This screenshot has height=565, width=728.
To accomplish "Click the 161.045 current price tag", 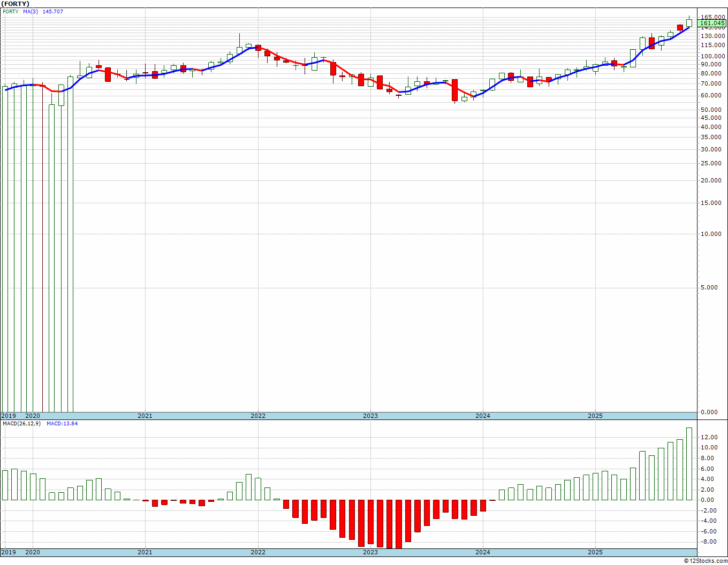I will 712,23.
